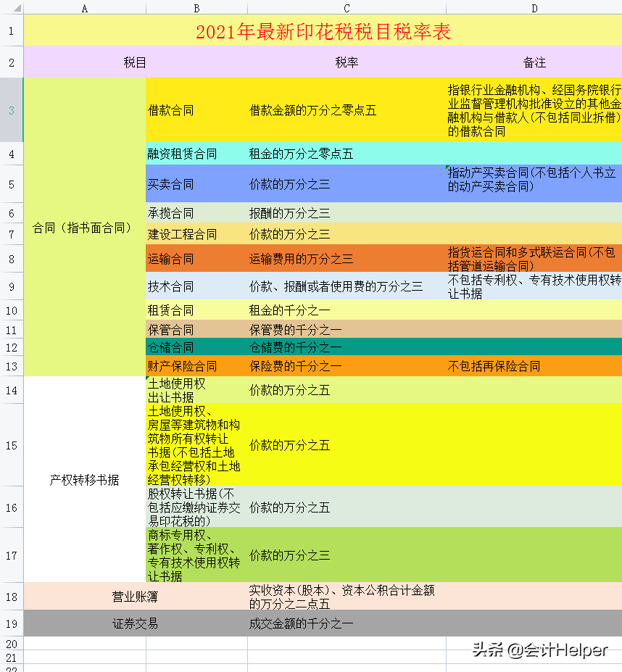622x672 pixels.
Task: Select the merged 合同（指书面合同） cell
Action: (83, 226)
